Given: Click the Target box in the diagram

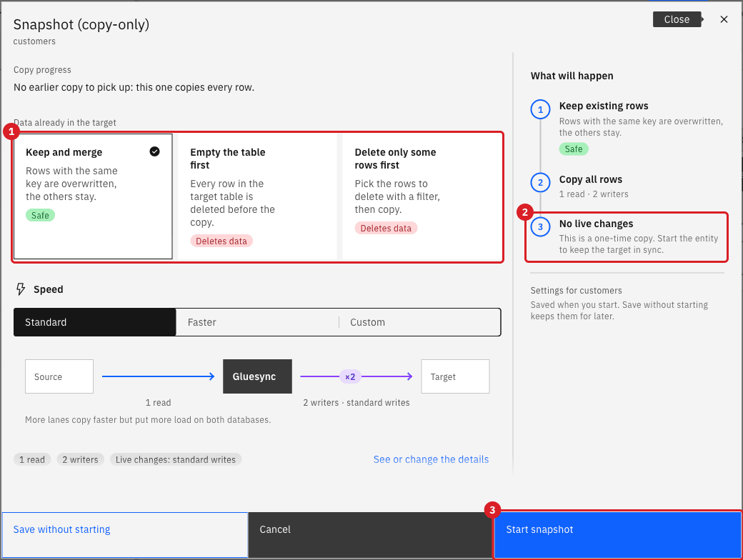Looking at the screenshot, I should [x=455, y=376].
